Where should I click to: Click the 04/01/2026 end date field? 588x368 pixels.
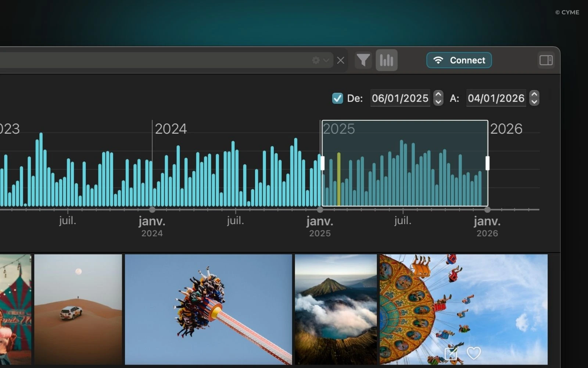[x=496, y=98]
